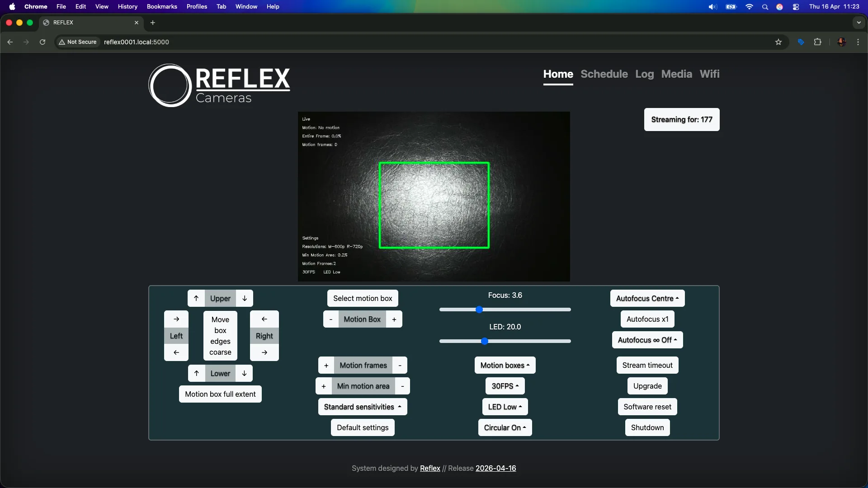Increase Motion frames with plus
Screen dimensions: 868x488
click(x=326, y=365)
